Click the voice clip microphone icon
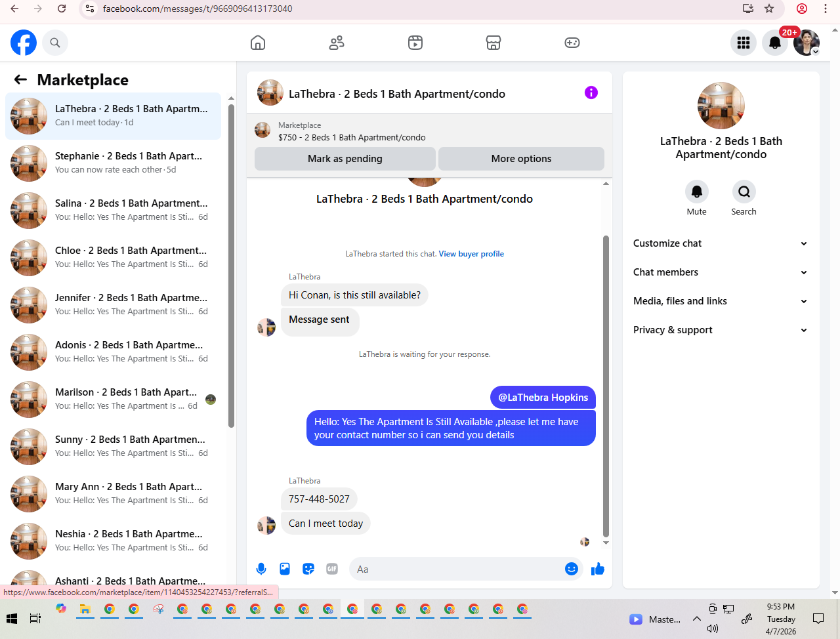Screen dimensions: 840x639 point(261,569)
